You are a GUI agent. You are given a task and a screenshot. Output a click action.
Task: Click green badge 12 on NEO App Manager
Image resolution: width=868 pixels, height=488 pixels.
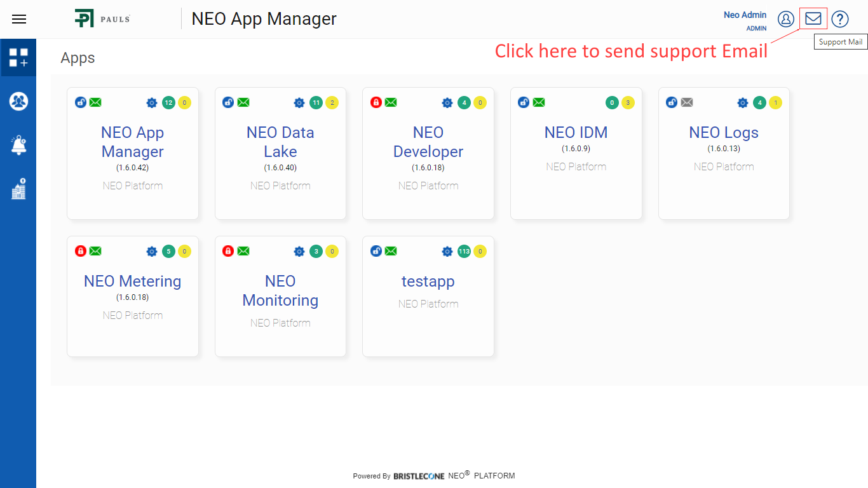coord(168,103)
